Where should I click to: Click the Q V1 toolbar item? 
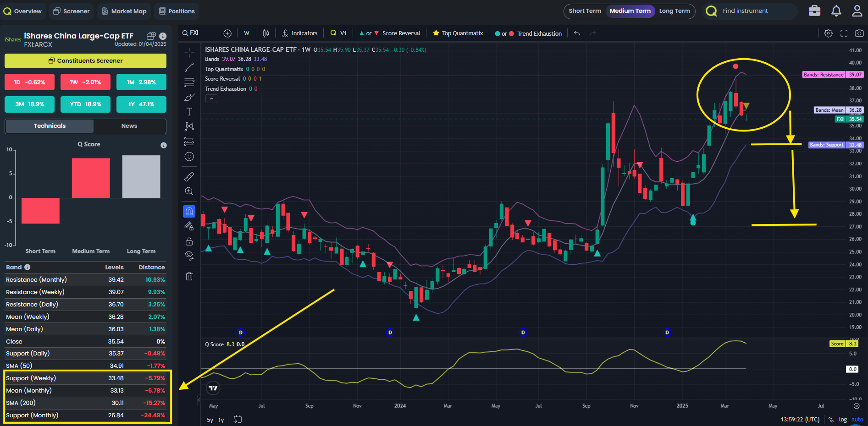coord(338,33)
